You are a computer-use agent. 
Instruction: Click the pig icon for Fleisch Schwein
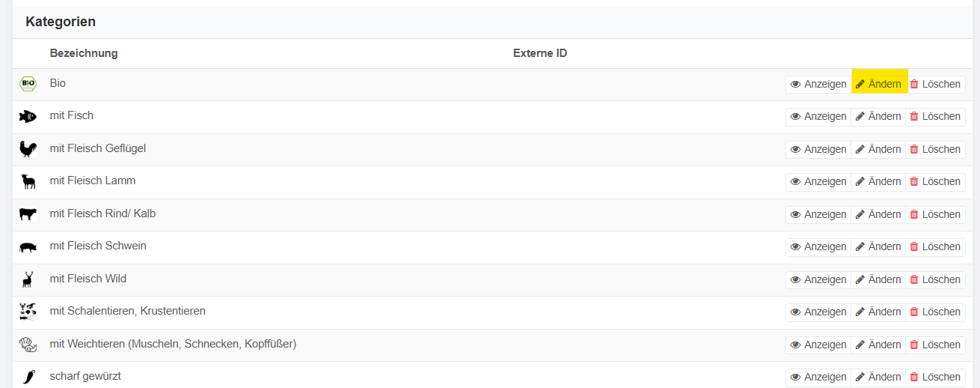[28, 246]
